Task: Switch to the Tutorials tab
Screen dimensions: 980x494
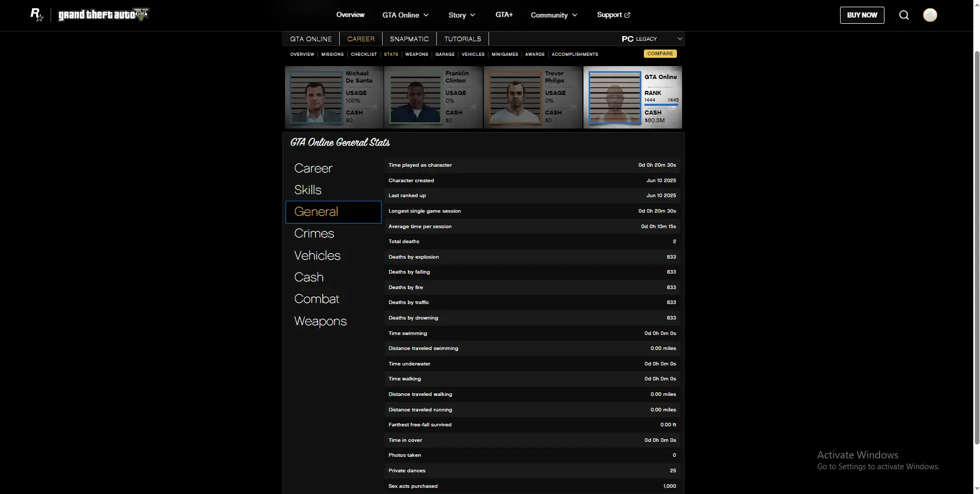Action: coord(462,39)
